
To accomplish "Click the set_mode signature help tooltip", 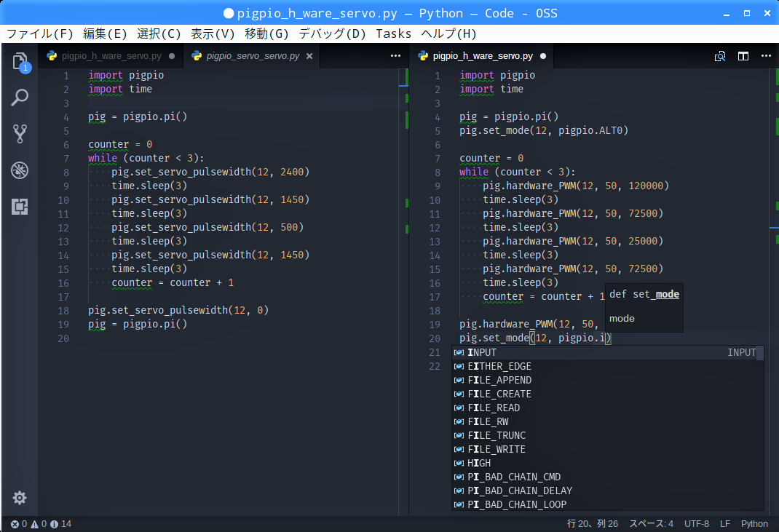I will 644,307.
